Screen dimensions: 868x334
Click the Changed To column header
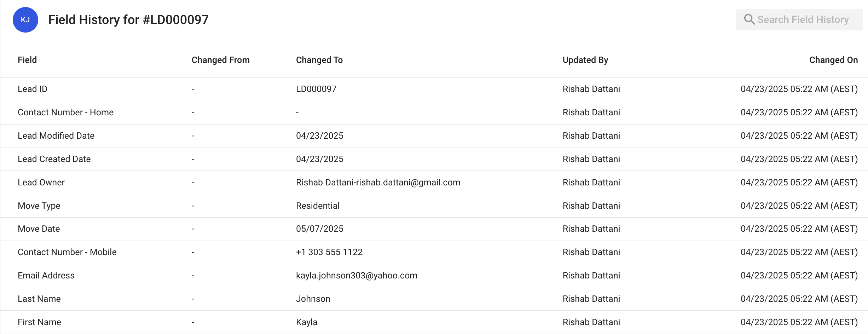click(x=319, y=60)
